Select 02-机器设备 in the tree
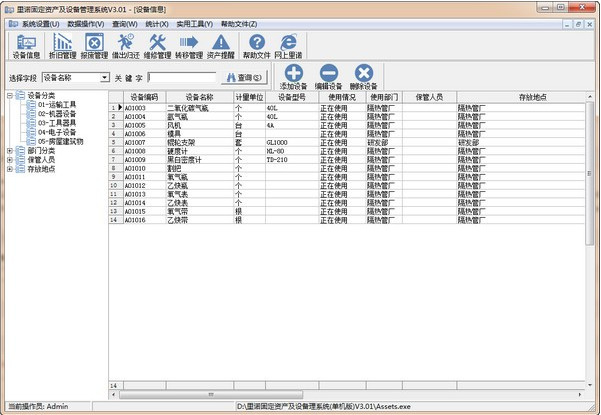601x415 pixels. 57,114
